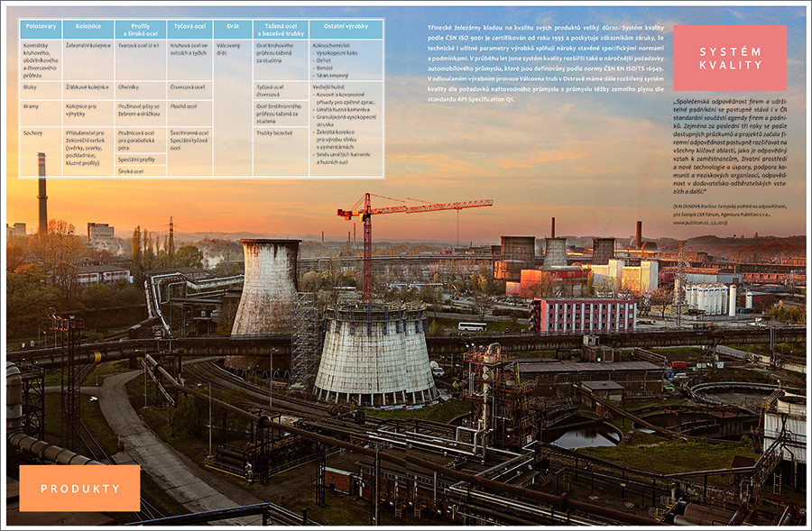This screenshot has width=812, height=531.
Task: Select the 'Kolejnice' table header
Action: pyautogui.click(x=88, y=30)
